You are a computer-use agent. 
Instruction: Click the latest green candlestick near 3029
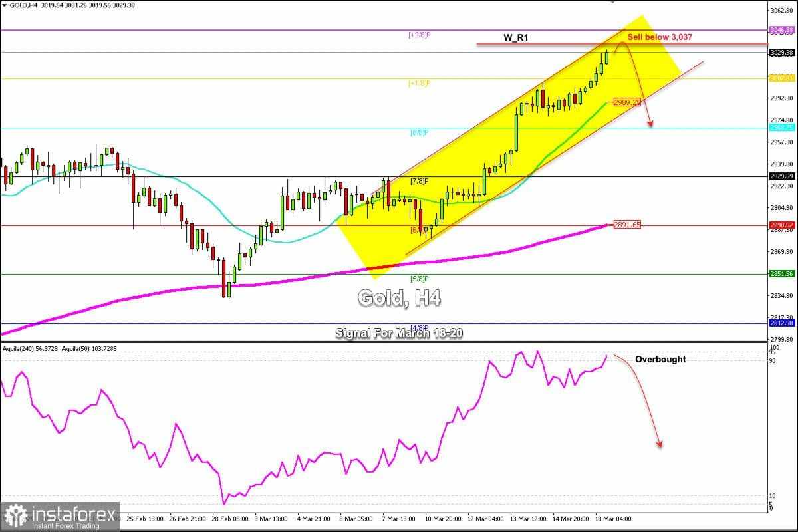pos(606,56)
